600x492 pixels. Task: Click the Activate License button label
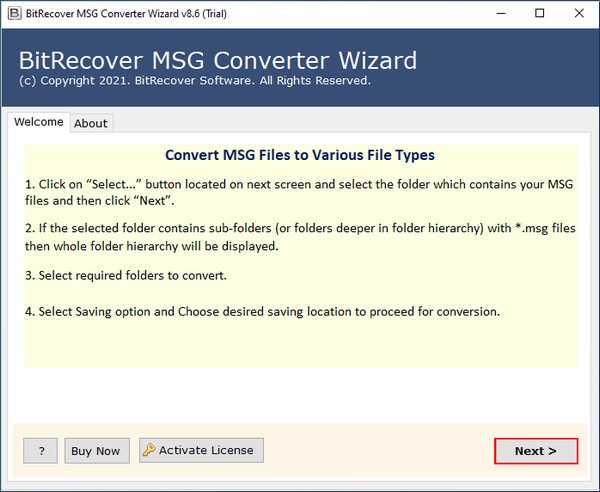click(x=206, y=450)
